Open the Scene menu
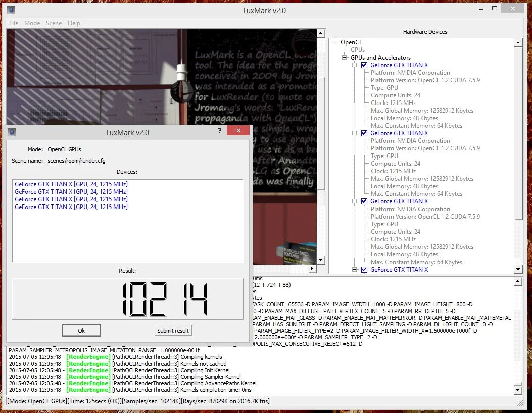 click(x=54, y=23)
